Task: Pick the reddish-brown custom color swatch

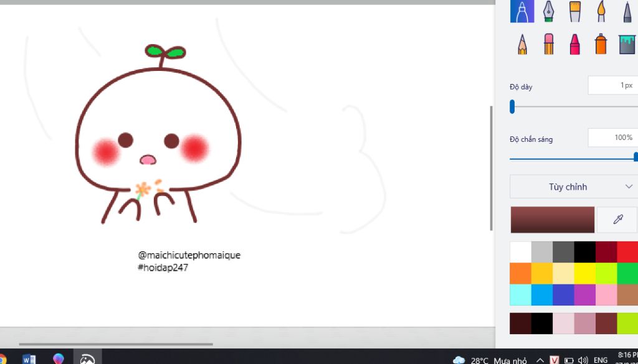Action: click(x=606, y=324)
